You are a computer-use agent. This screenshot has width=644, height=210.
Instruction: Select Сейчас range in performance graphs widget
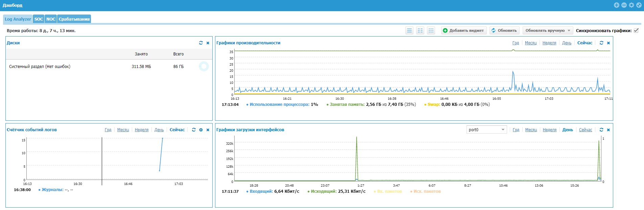click(585, 43)
